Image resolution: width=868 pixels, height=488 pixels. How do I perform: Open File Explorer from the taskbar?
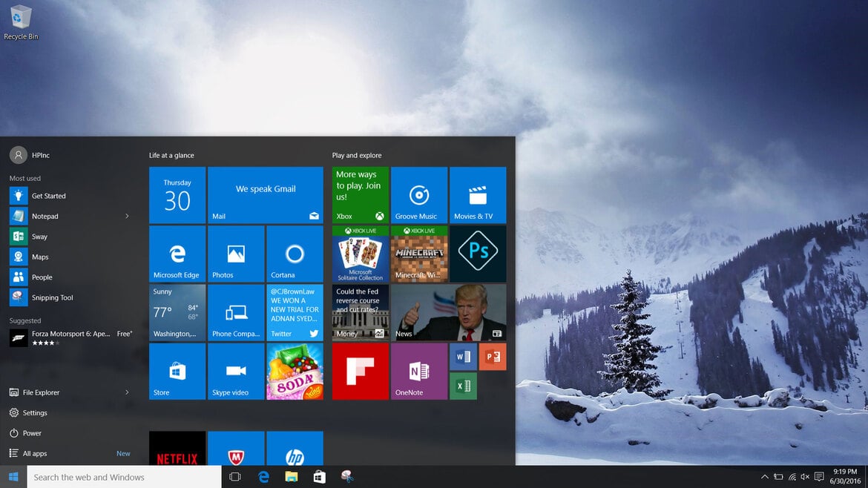[x=291, y=477]
